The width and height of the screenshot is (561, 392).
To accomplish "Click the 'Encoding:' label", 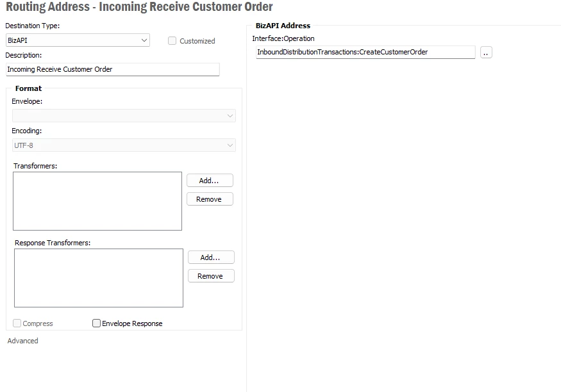I will 26,131.
